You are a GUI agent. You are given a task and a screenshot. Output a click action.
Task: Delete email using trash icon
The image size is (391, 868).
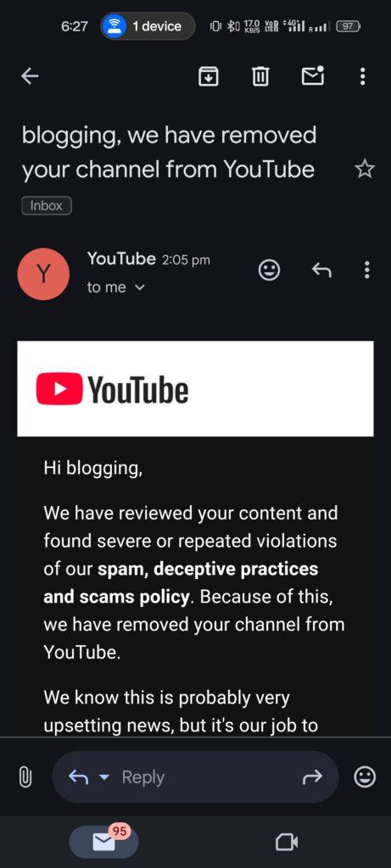(260, 76)
